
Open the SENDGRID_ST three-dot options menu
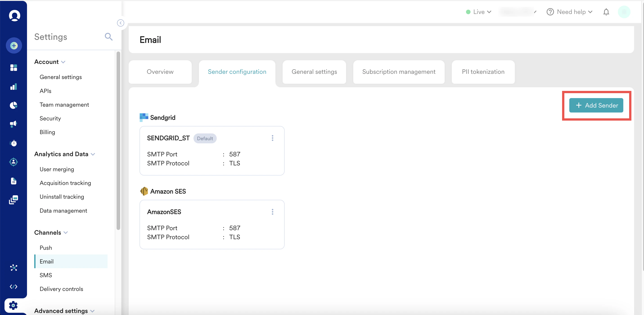[x=272, y=138]
